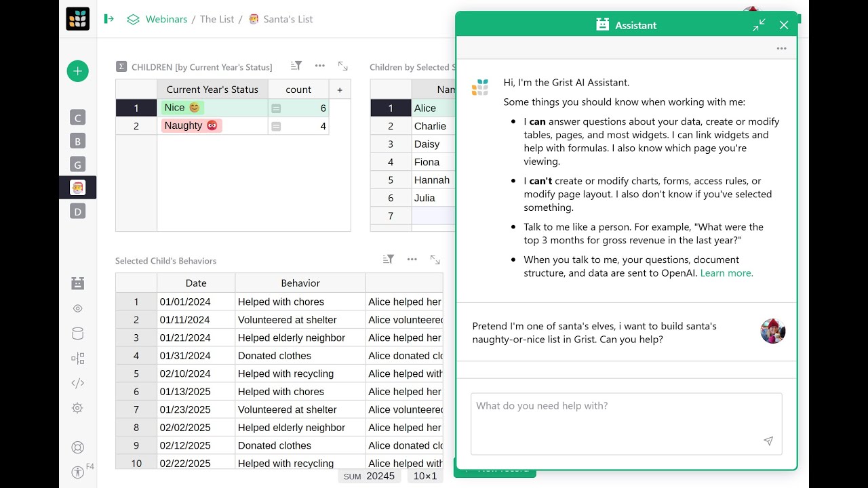This screenshot has height=488, width=868.
Task: Open CHILDREN widget three-dot menu
Action: point(320,66)
